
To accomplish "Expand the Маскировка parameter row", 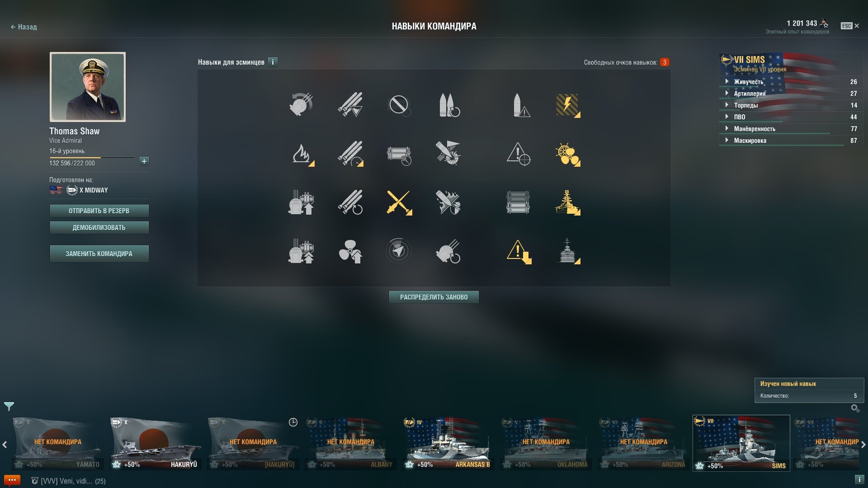I will pyautogui.click(x=791, y=141).
